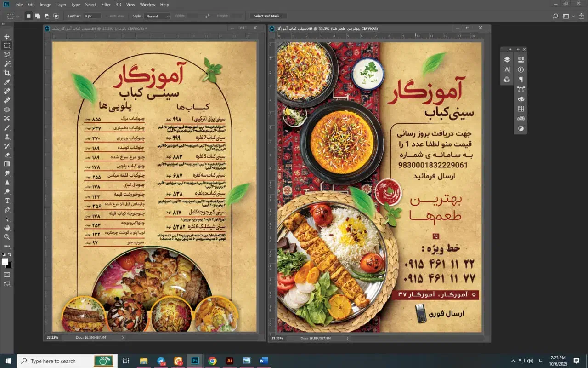588x368 pixels.
Task: Open the Window menu
Action: (147, 5)
